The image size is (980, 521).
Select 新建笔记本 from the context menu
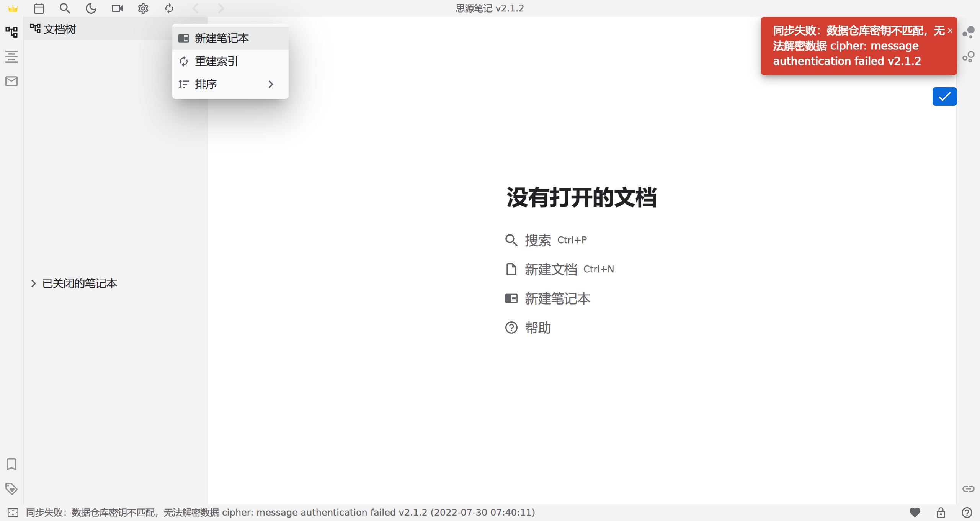pyautogui.click(x=222, y=38)
